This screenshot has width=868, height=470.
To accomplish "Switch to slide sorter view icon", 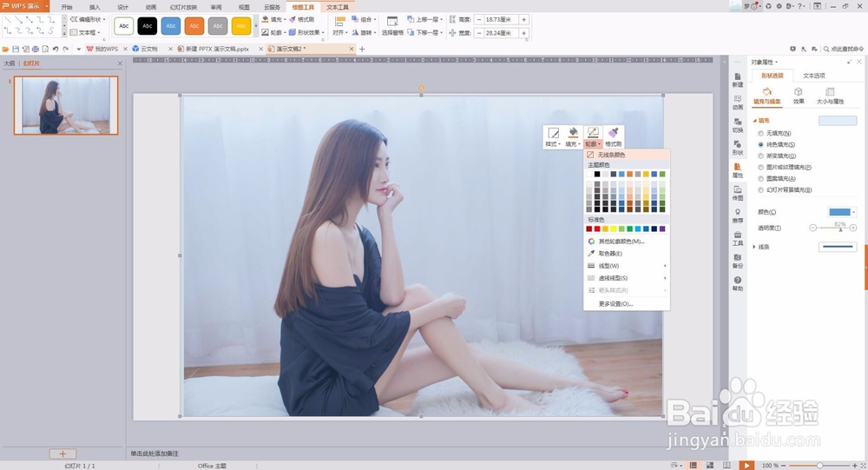I will [710, 466].
